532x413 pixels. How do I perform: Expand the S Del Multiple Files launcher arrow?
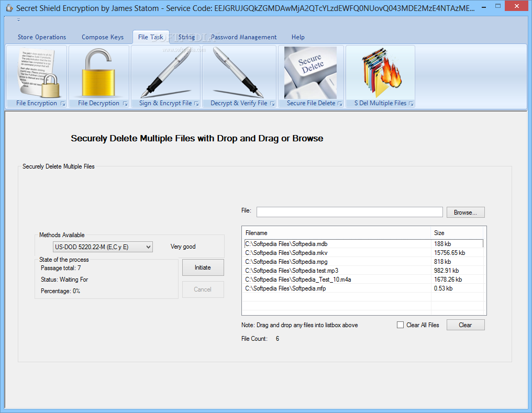tap(411, 104)
